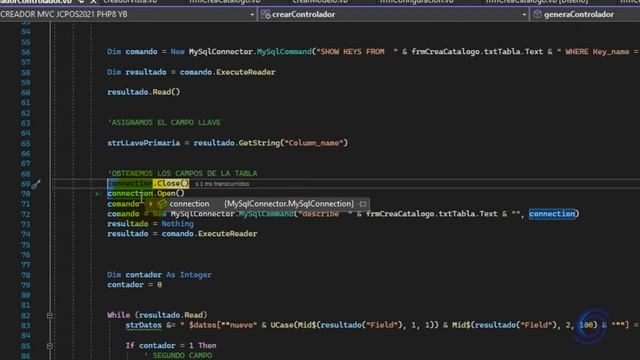
Task: Click the crearControlador class icon in navigation bar
Action: [x=265, y=14]
